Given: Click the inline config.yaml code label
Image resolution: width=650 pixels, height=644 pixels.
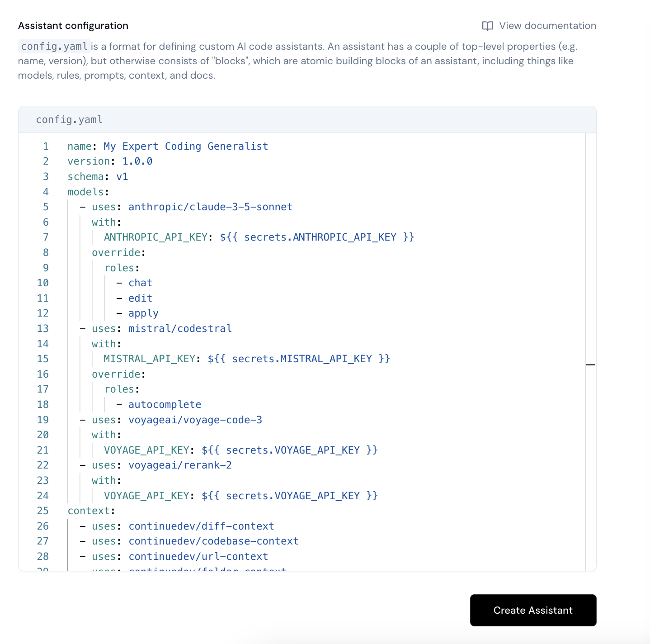Looking at the screenshot, I should 54,46.
